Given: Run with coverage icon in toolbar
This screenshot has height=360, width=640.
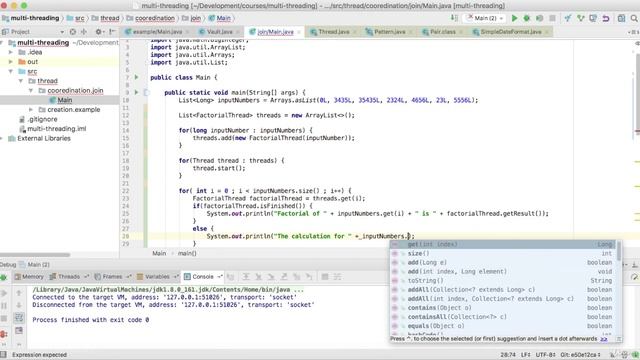Looking at the screenshot, I should coord(540,18).
